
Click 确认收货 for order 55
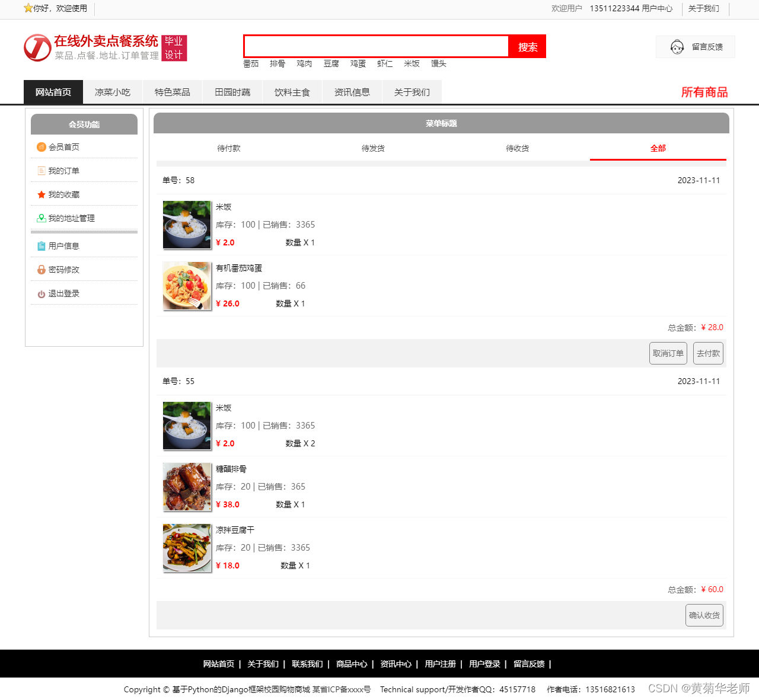pos(704,615)
